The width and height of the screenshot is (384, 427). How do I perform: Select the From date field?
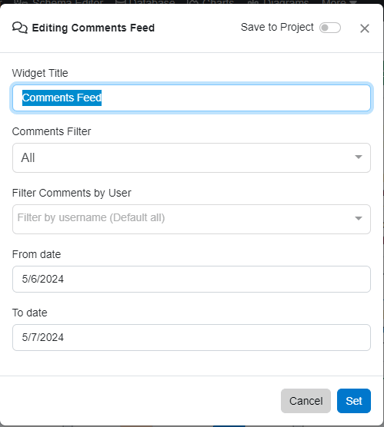pos(191,279)
